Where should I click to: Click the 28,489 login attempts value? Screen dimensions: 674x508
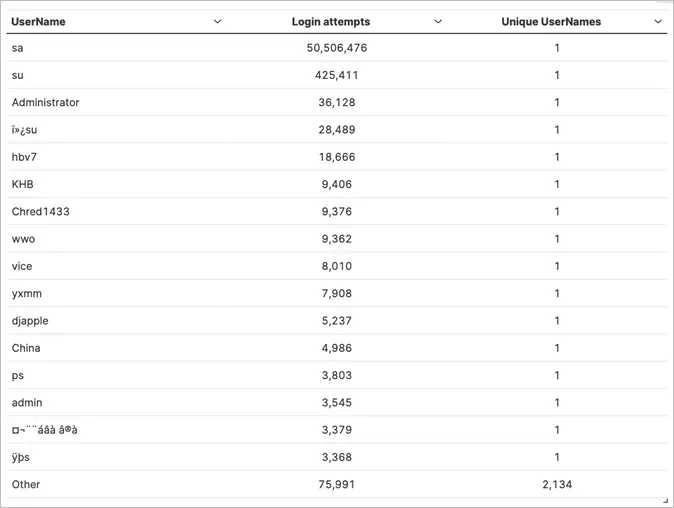[337, 130]
